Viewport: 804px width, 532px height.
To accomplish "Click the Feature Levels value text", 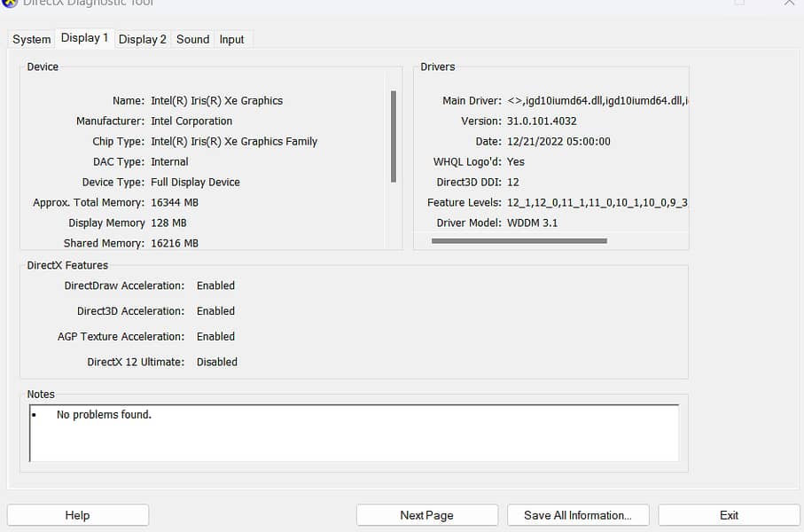I will 597,203.
